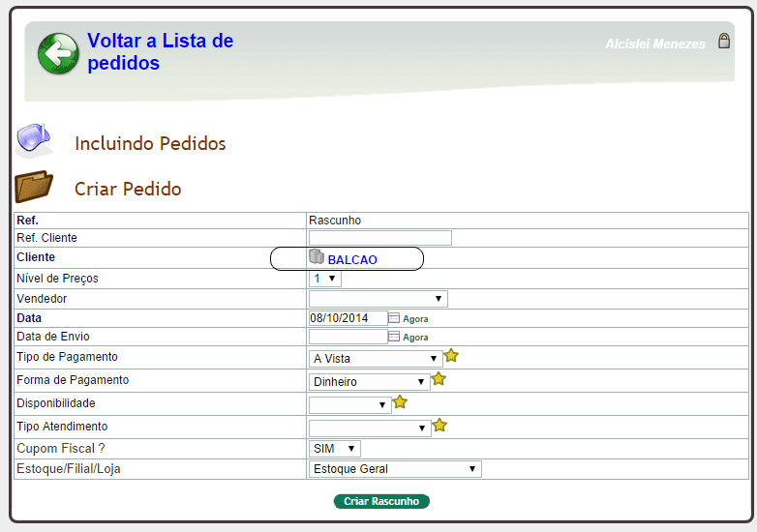Expand the Disponibilidade dropdown

click(x=350, y=404)
